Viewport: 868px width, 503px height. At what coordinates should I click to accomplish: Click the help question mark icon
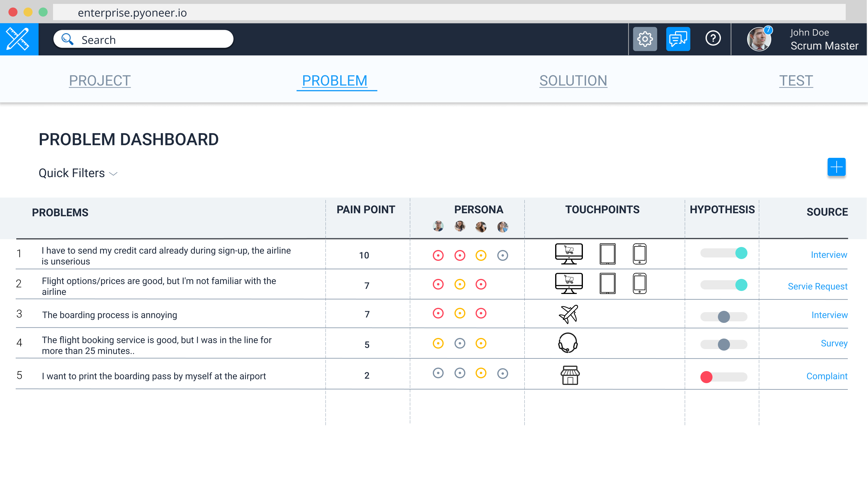[713, 38]
